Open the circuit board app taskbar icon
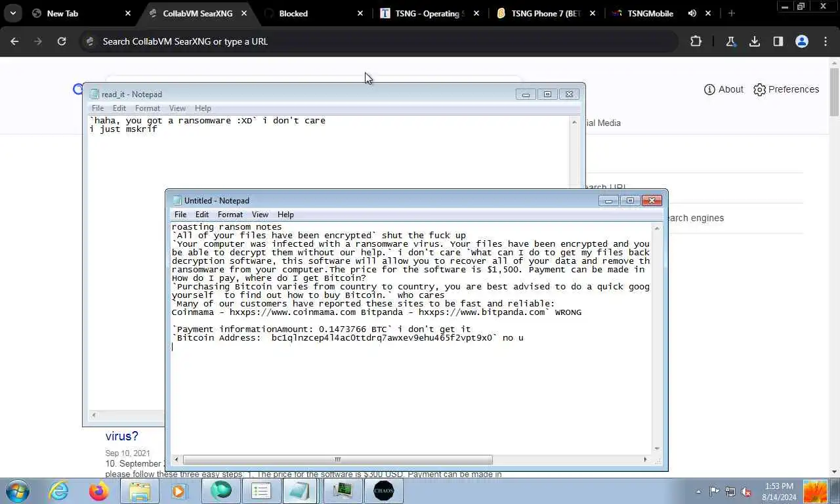This screenshot has width=840, height=504. (x=343, y=491)
